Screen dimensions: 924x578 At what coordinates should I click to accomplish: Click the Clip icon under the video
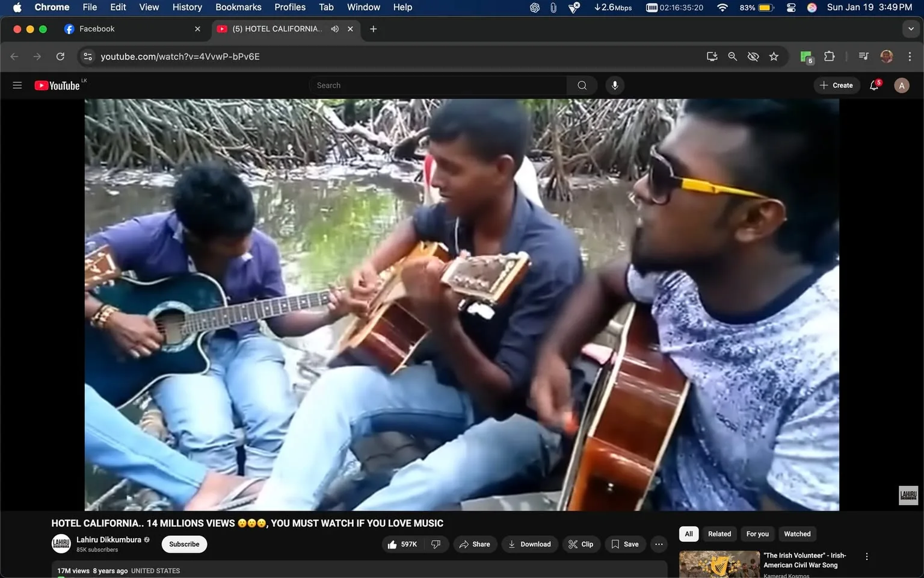(x=581, y=544)
